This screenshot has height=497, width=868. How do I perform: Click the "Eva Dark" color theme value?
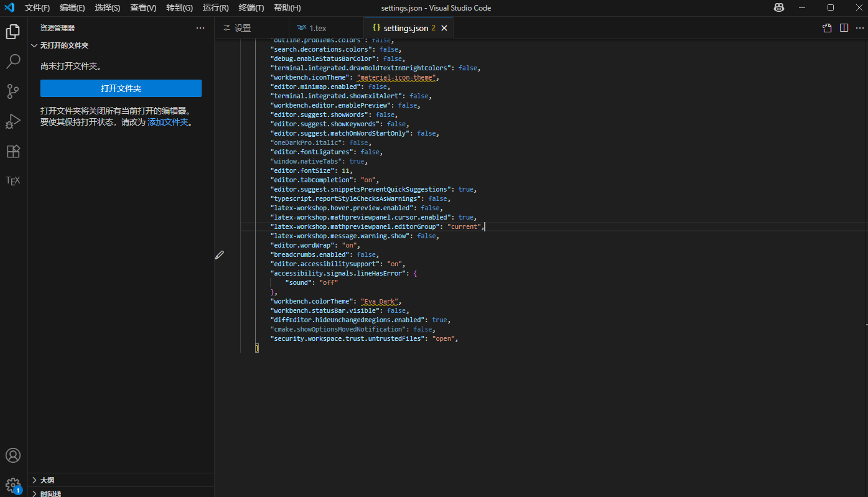coord(380,302)
